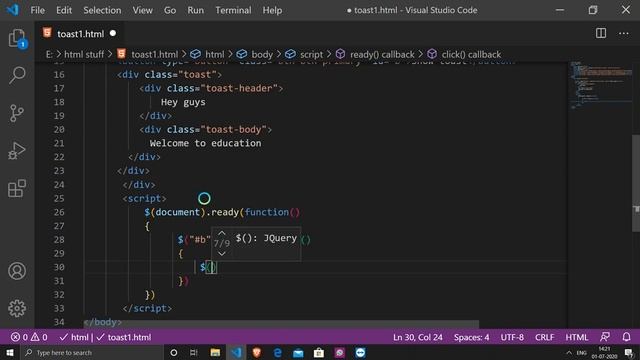Open the Terminal menu
This screenshot has width=640, height=360.
pos(233,10)
